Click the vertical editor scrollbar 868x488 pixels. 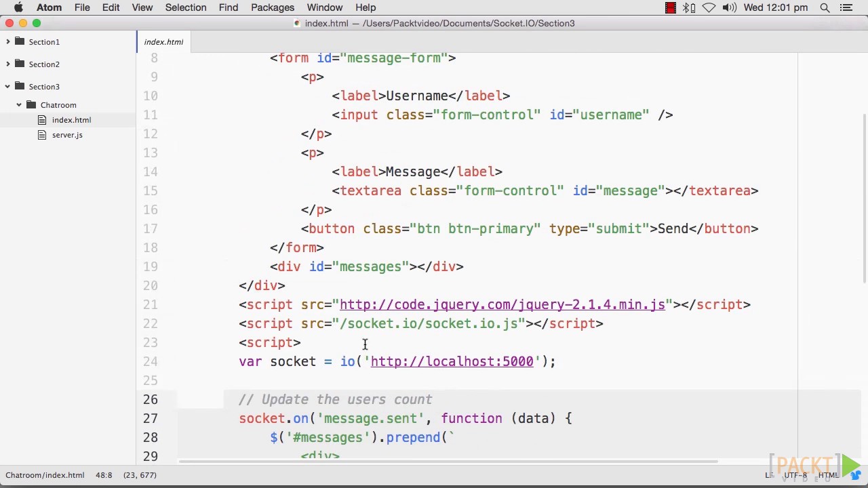click(x=864, y=197)
